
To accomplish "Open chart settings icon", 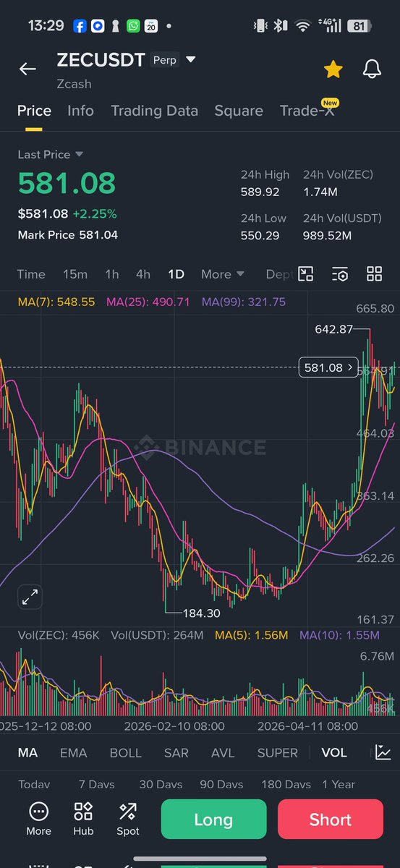I will coord(340,273).
